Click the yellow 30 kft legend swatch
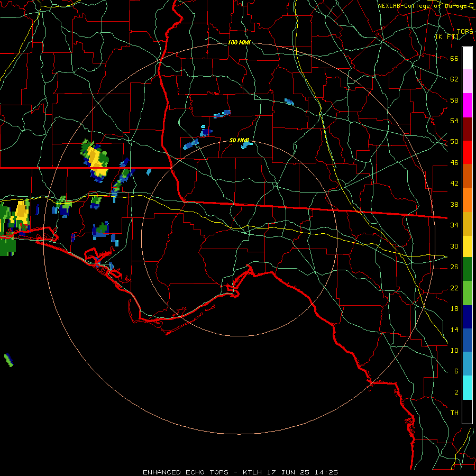476x476 pixels. pyautogui.click(x=467, y=246)
